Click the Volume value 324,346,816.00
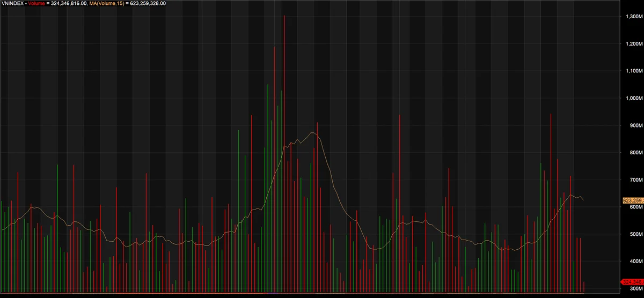Image resolution: width=644 pixels, height=298 pixels. point(68,3)
